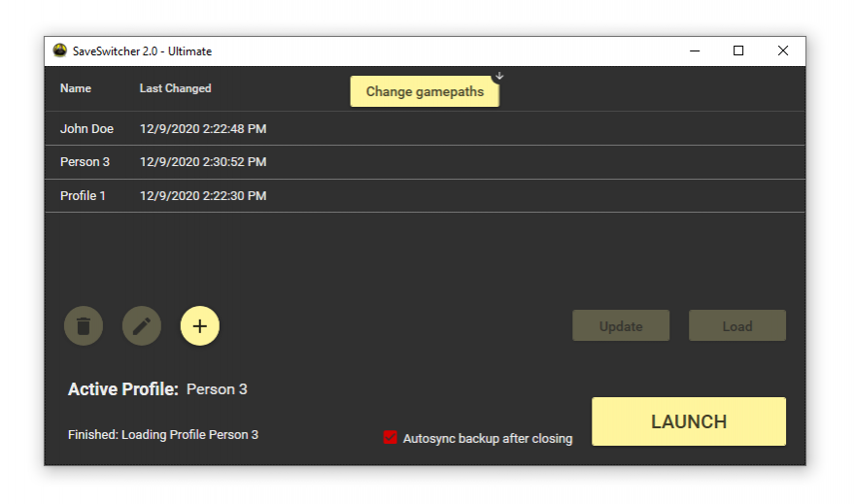Hit the big yellow LAUNCH button
The height and width of the screenshot is (504, 855).
tap(689, 421)
